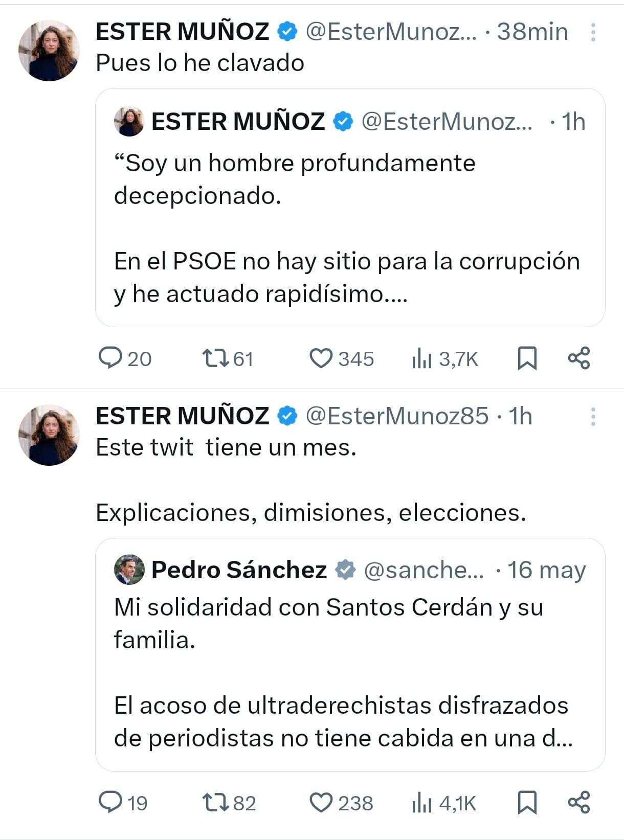Viewport: 624px width, 840px height.
Task: Open more options menu on second tweet
Action: 593,417
